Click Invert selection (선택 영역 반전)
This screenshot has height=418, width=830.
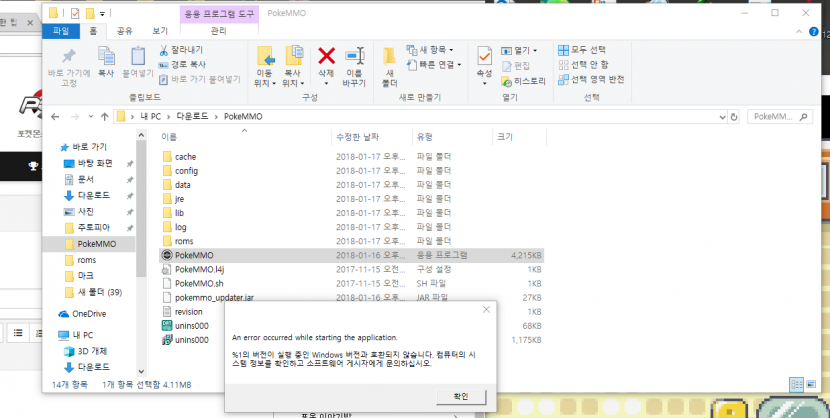click(591, 79)
